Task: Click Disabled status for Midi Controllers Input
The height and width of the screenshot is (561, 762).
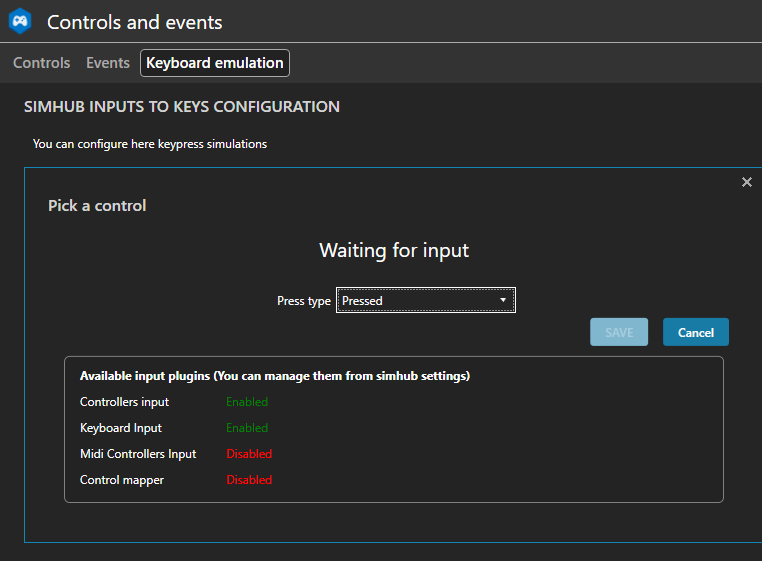Action: tap(249, 454)
